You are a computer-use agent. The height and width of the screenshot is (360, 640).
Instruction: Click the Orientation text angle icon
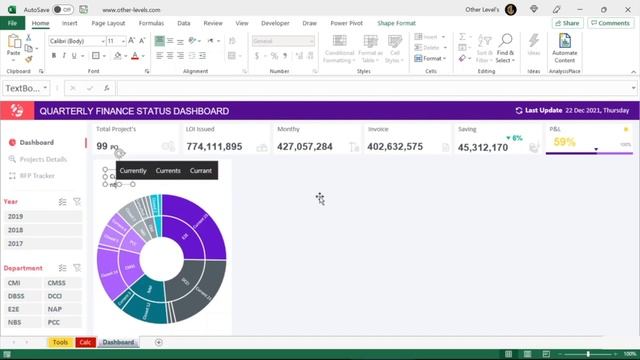(192, 41)
